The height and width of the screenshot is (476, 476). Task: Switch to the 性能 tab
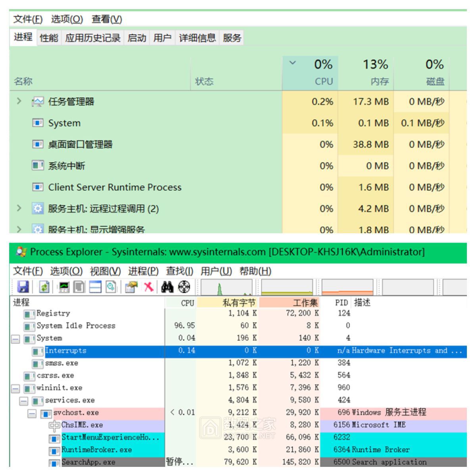(49, 38)
